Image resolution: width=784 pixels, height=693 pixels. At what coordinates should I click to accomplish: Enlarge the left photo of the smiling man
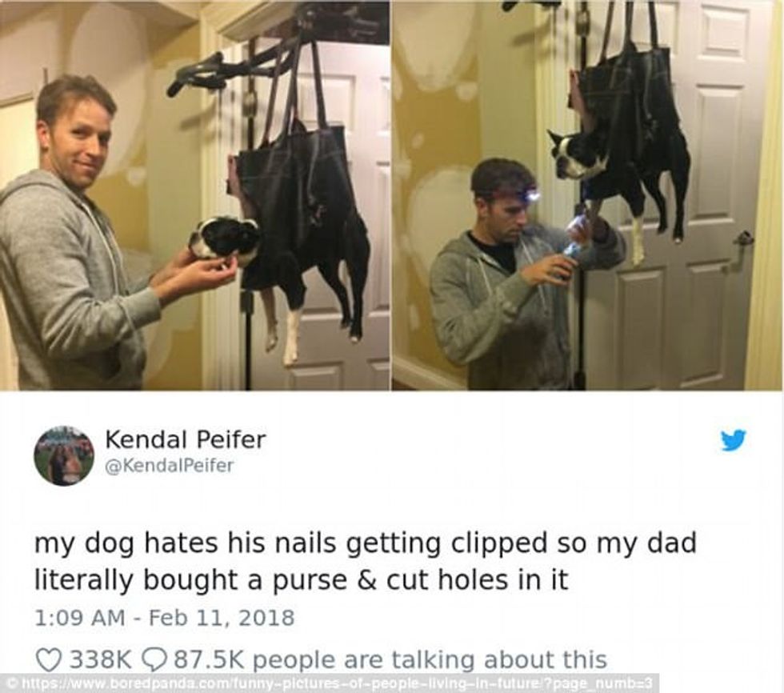194,195
